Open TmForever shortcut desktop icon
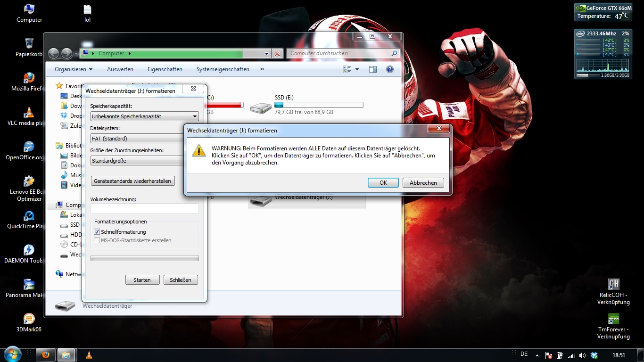This screenshot has width=644, height=362. [x=613, y=326]
